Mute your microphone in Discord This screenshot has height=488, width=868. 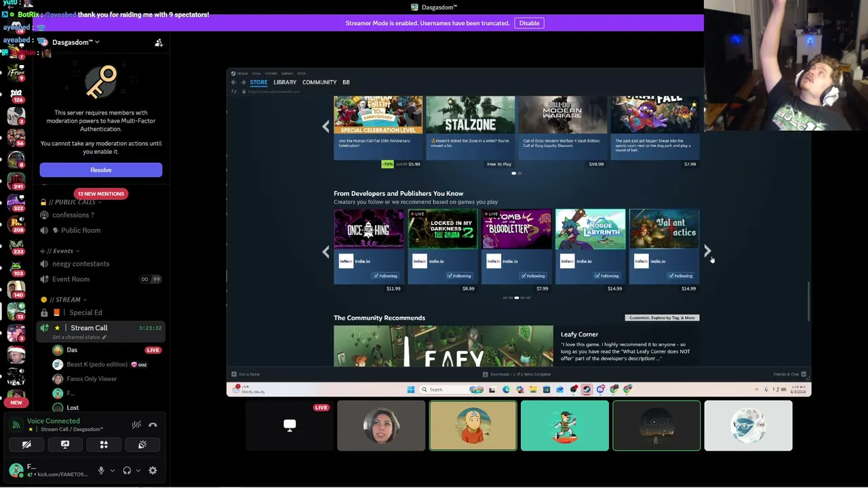pos(101,470)
